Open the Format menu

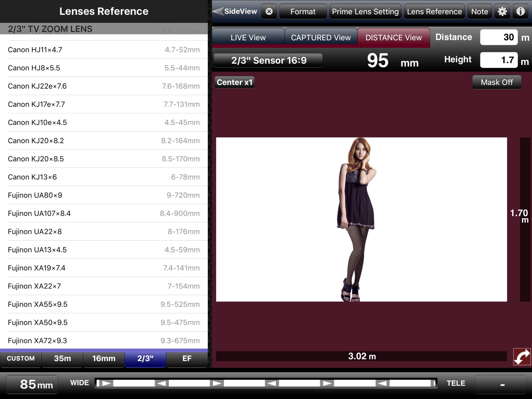click(x=303, y=11)
